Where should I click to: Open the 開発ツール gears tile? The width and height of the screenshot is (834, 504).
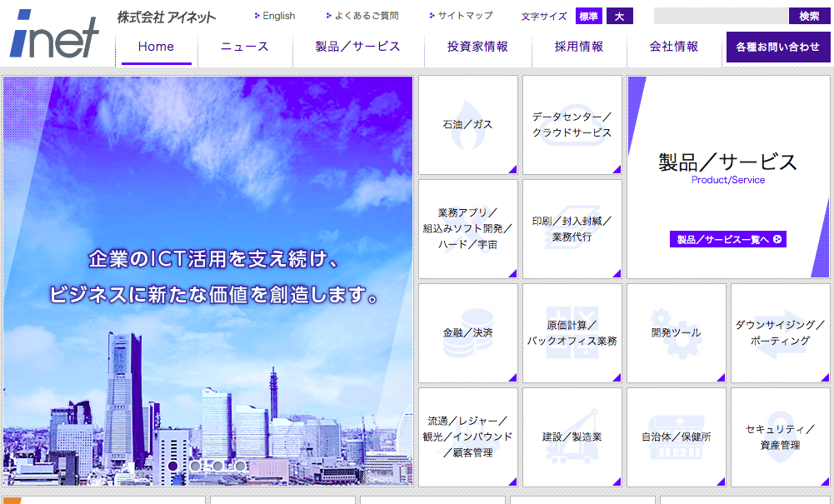click(x=676, y=332)
